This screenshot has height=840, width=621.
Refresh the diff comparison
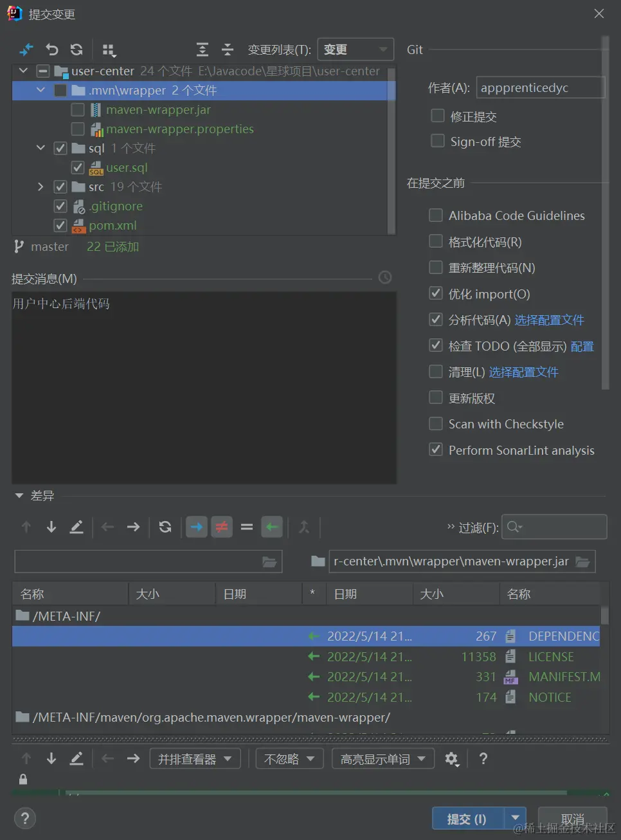tap(165, 527)
